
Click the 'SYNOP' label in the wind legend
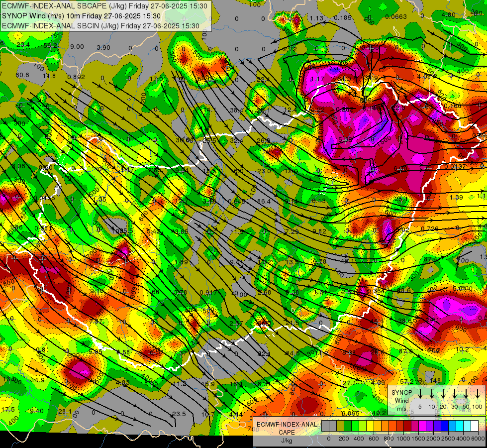tap(401, 393)
